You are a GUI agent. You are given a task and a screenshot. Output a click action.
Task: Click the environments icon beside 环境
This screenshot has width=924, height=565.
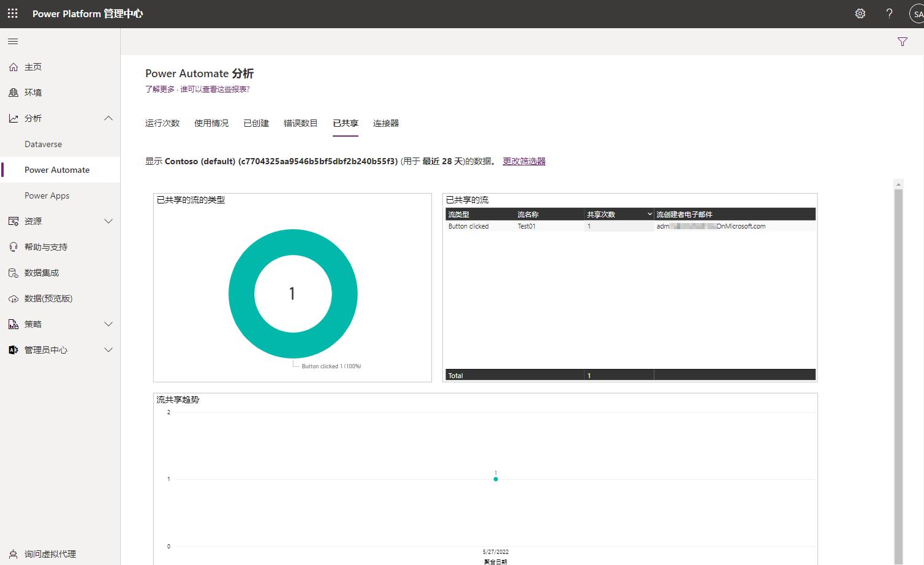(13, 93)
